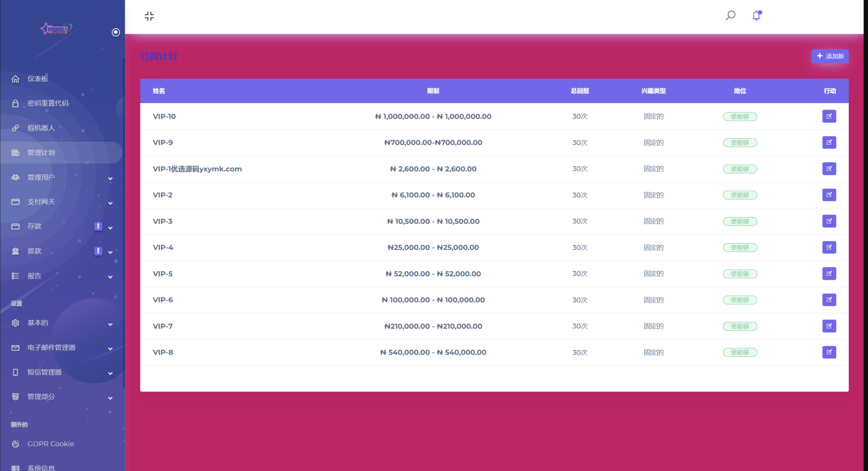Open the 仪表板 dashboard menu item
Viewport: 868px width, 471px height.
click(38, 79)
